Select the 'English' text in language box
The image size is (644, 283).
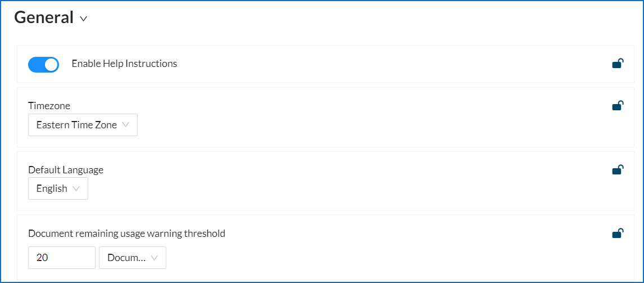52,188
